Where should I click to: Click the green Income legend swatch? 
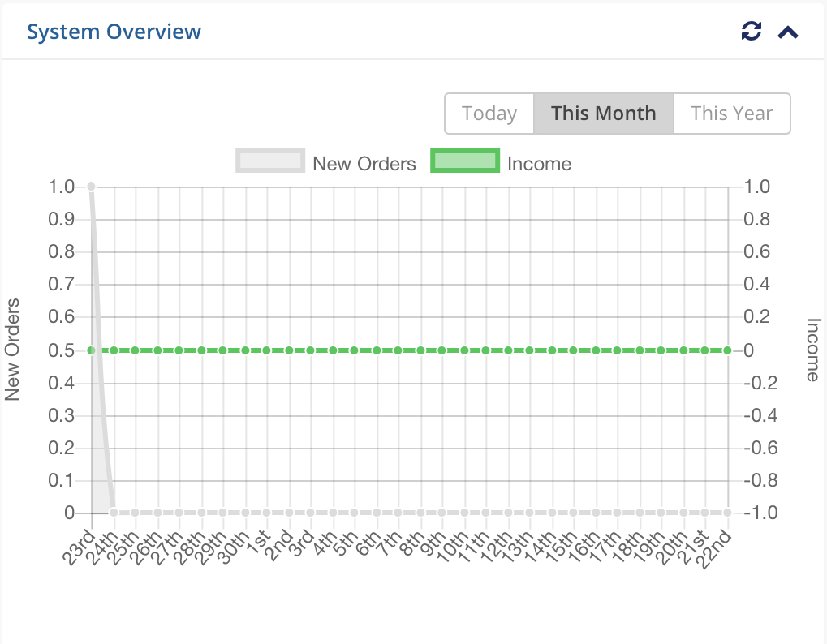465,161
